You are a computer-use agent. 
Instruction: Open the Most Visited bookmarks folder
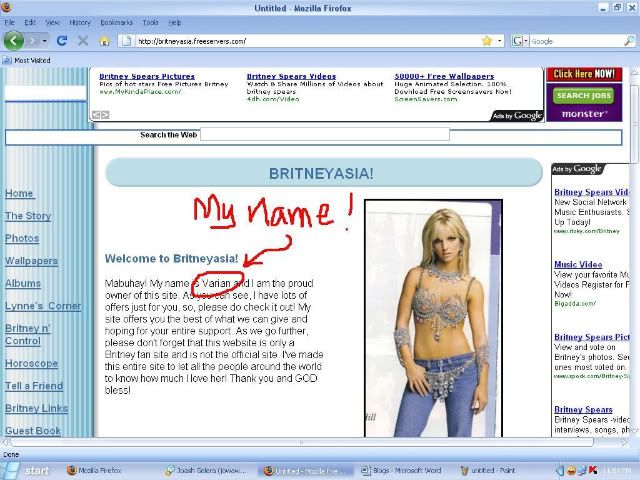point(27,60)
